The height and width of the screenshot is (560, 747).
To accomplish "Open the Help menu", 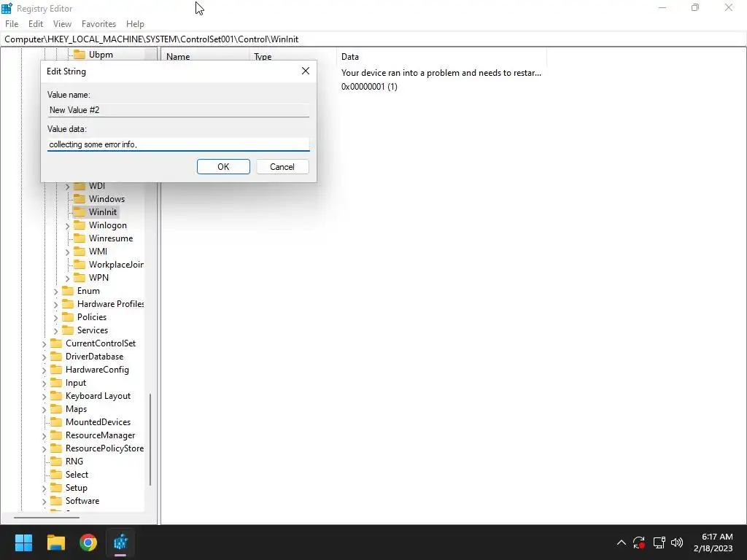I will [135, 24].
